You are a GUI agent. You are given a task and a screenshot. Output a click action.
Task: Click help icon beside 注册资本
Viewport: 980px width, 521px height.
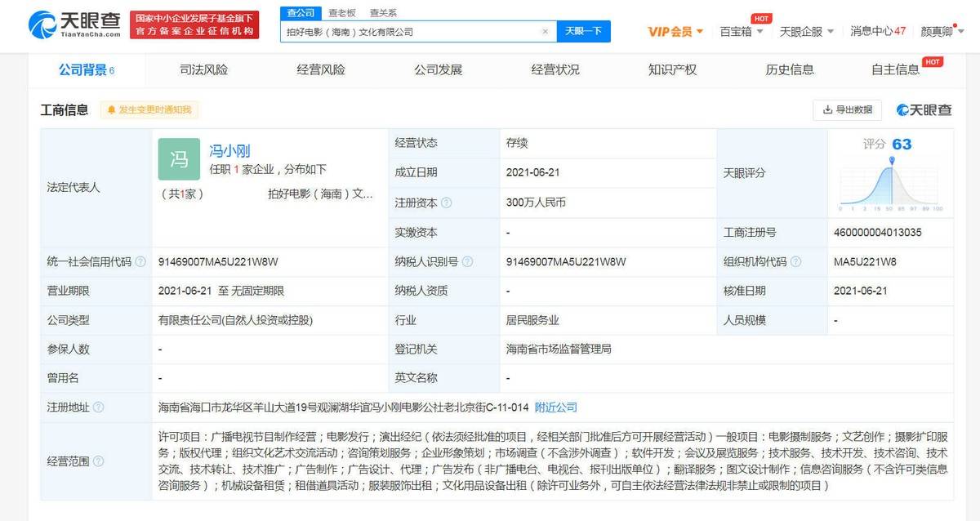447,203
